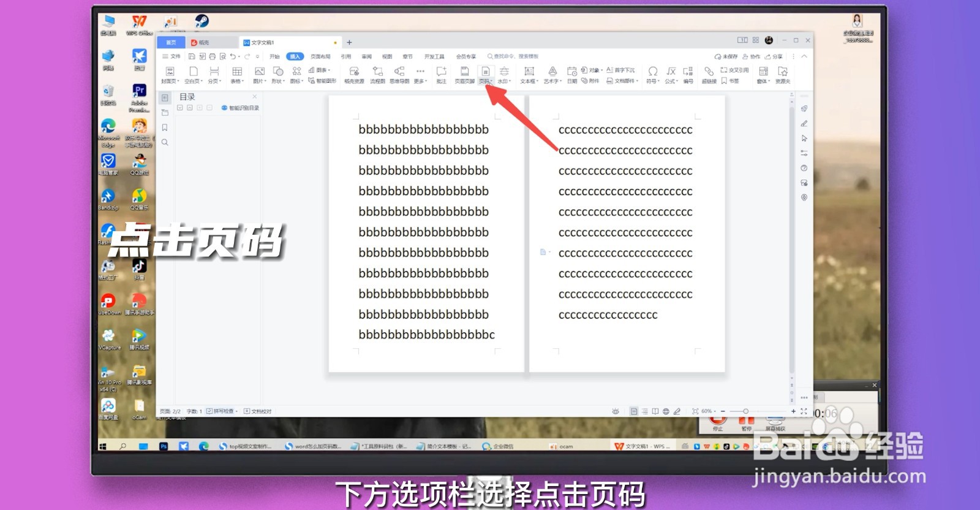Open 稻壳资源 resources icon
The width and height of the screenshot is (980, 510).
coord(354,75)
